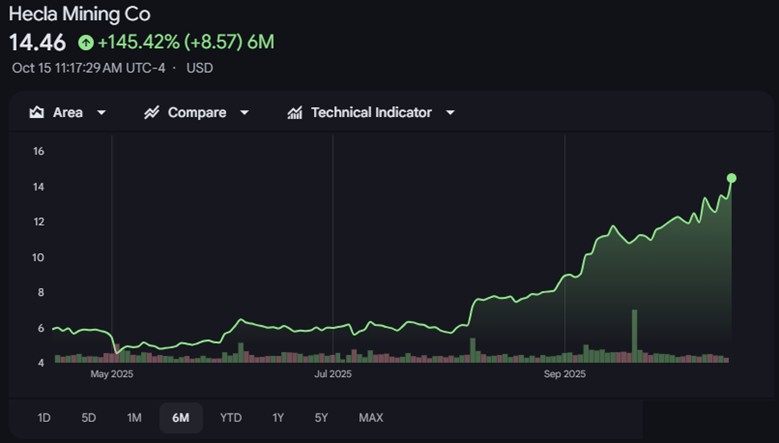Select the active 6M range
Screen dimensions: 779x443
point(180,417)
